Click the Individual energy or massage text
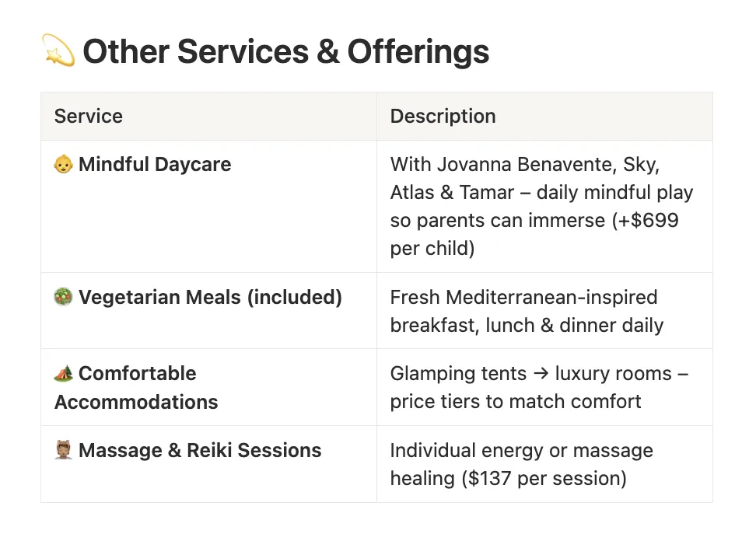Screen dimensions: 756x541 [521, 451]
